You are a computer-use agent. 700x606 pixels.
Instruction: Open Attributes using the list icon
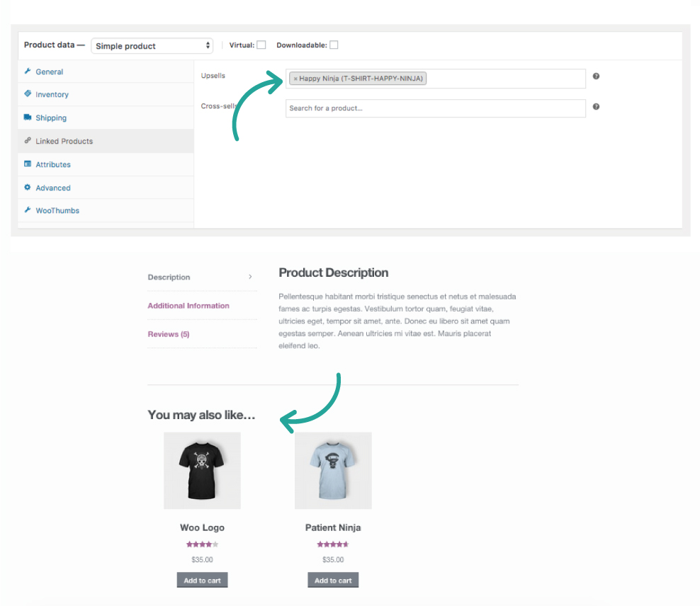pyautogui.click(x=27, y=164)
